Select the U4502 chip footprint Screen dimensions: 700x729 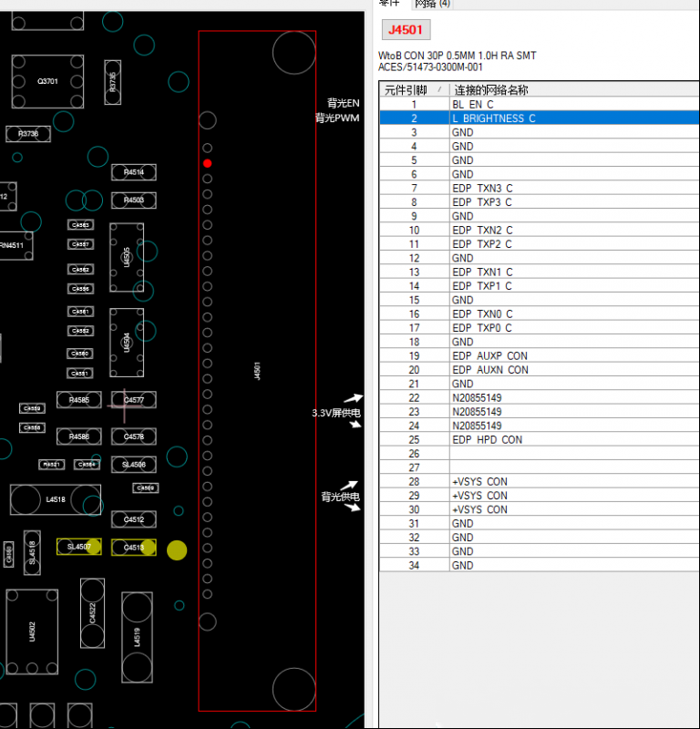(32, 631)
